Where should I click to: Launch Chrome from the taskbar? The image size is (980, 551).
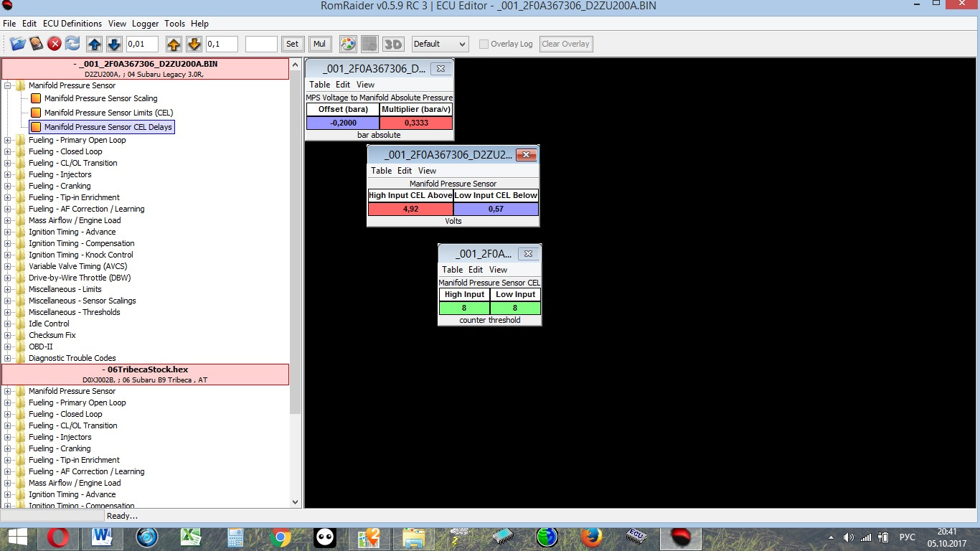[x=280, y=537]
